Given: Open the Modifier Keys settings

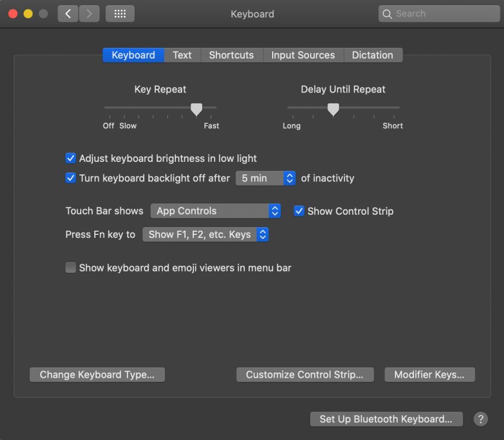Looking at the screenshot, I should 429,374.
